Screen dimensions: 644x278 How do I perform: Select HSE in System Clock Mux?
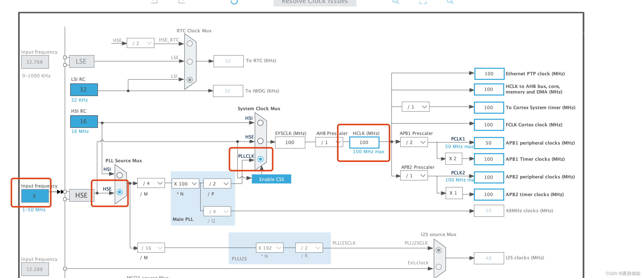(x=260, y=141)
